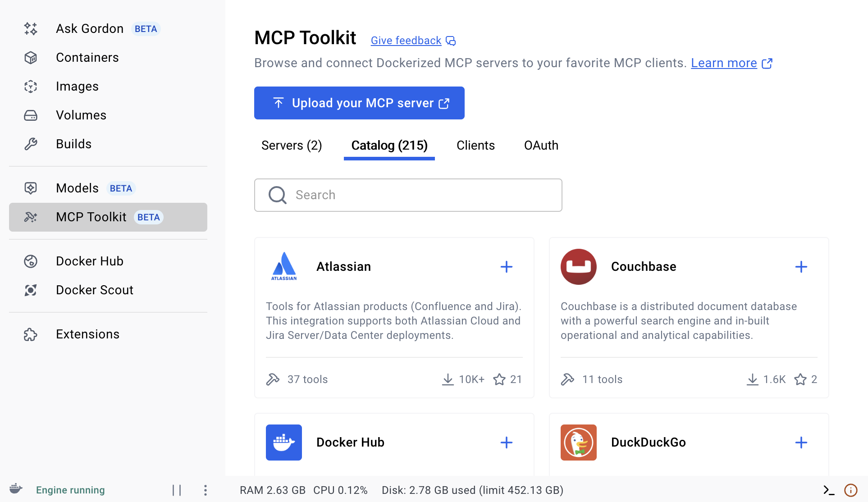Open Ask Gordon sparkle icon
Viewport: 868px width, 502px height.
[x=31, y=29]
